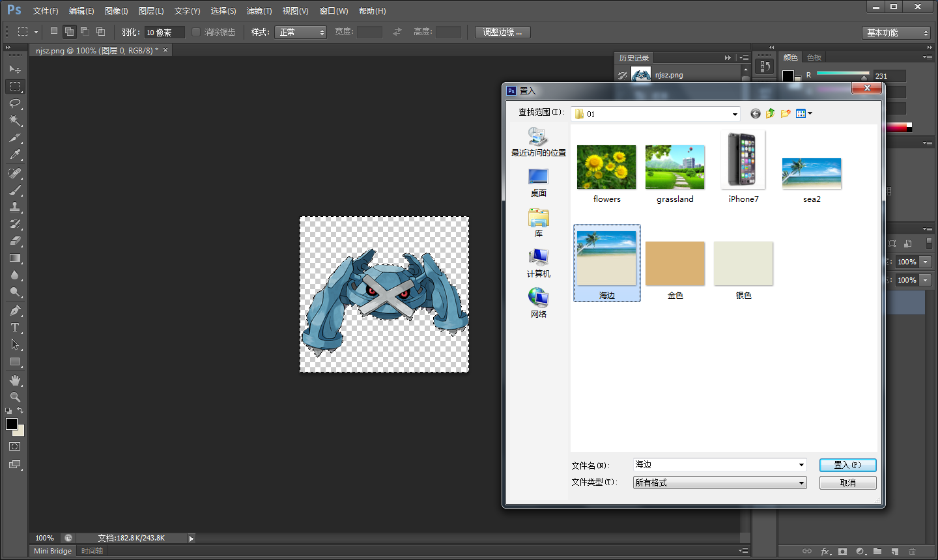938x560 pixels.
Task: Select the Hand tool
Action: coord(15,380)
